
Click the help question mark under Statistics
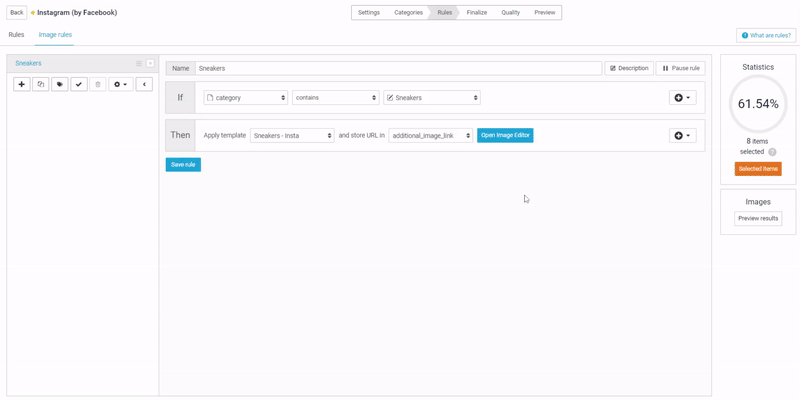[x=772, y=152]
